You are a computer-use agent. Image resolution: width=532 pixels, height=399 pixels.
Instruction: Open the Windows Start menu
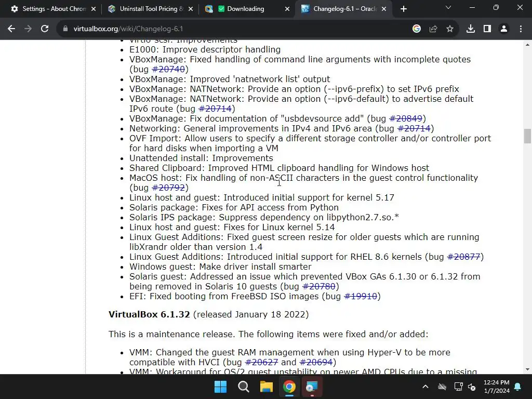coord(220,387)
